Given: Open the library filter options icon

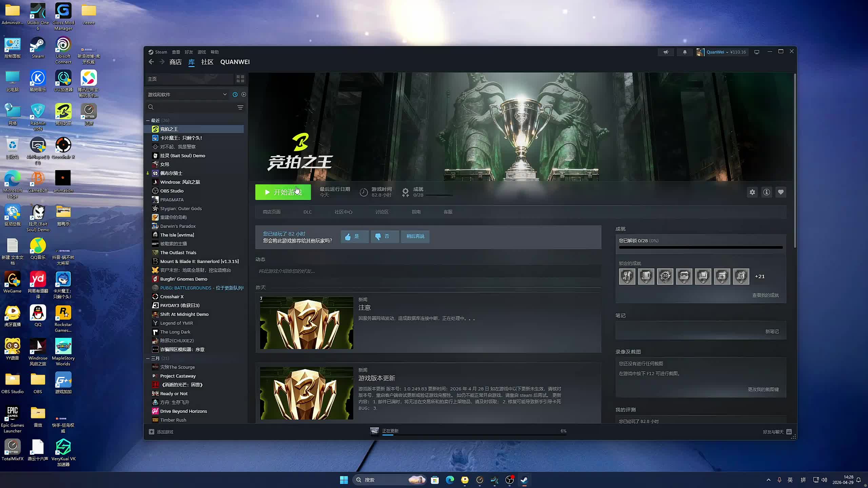Looking at the screenshot, I should 240,107.
